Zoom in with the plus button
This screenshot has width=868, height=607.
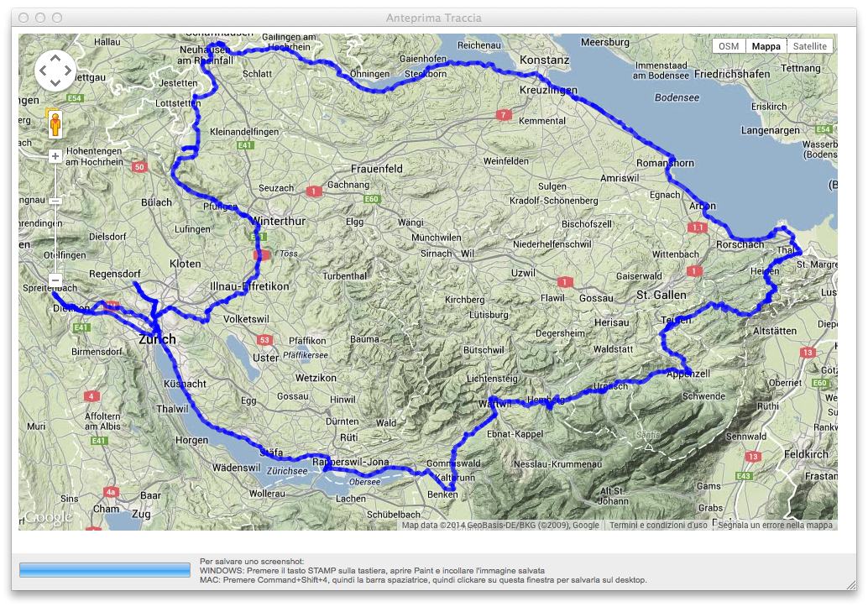pos(55,156)
